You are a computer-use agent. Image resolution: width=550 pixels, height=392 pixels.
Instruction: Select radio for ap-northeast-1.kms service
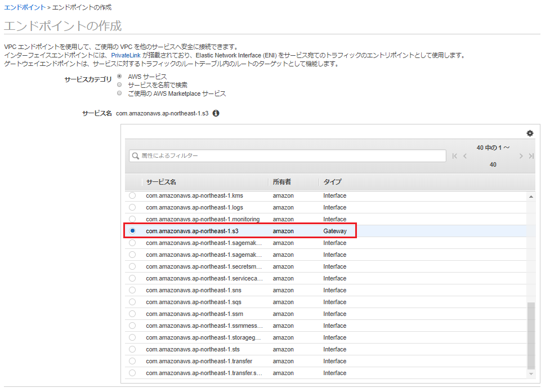tap(132, 195)
